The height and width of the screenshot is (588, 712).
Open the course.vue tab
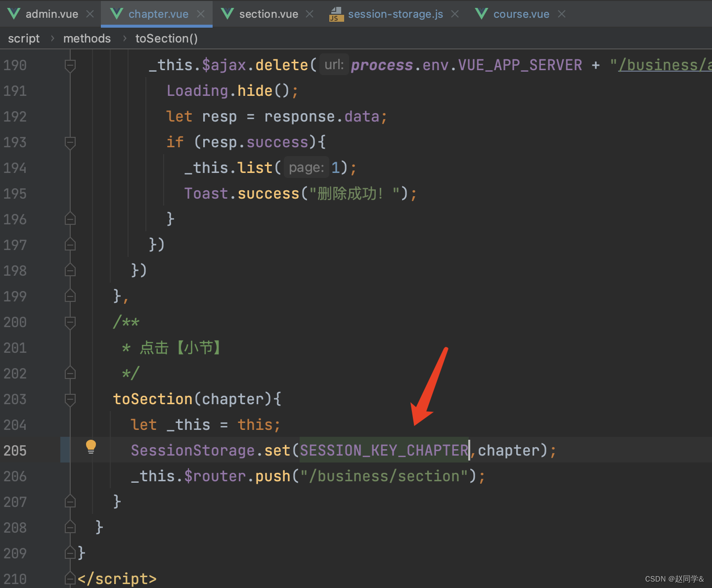pyautogui.click(x=521, y=14)
